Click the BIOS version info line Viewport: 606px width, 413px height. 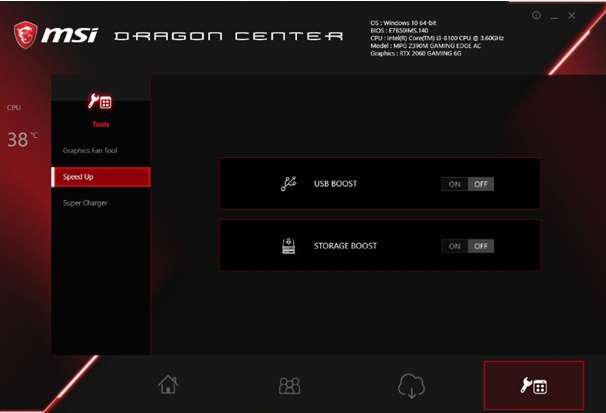(399, 31)
